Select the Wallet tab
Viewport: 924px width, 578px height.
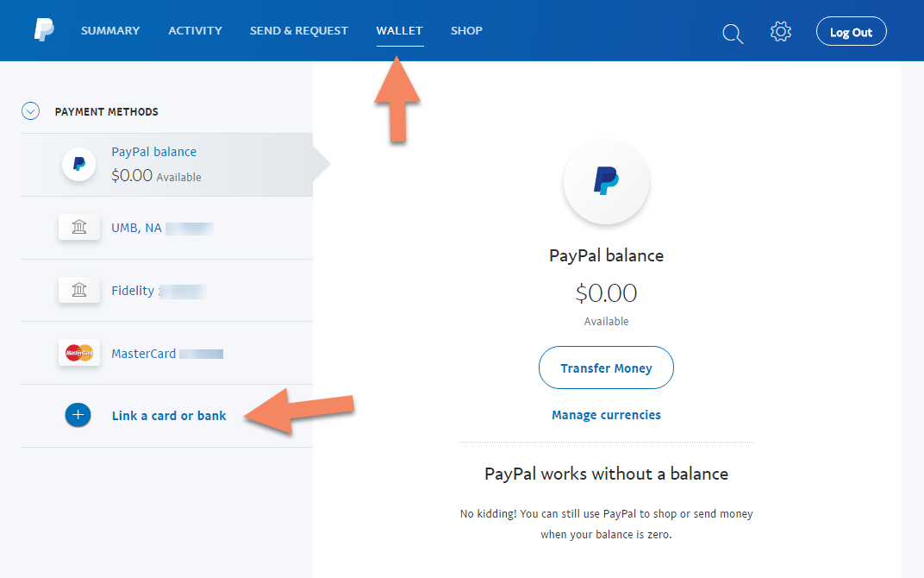coord(400,31)
